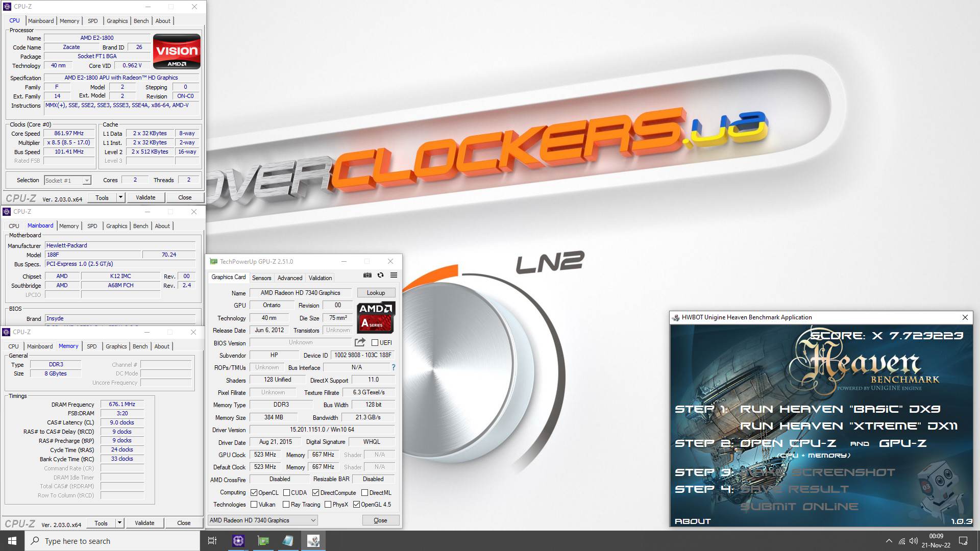
Task: Click Close button in GPU-Z
Action: pos(380,520)
